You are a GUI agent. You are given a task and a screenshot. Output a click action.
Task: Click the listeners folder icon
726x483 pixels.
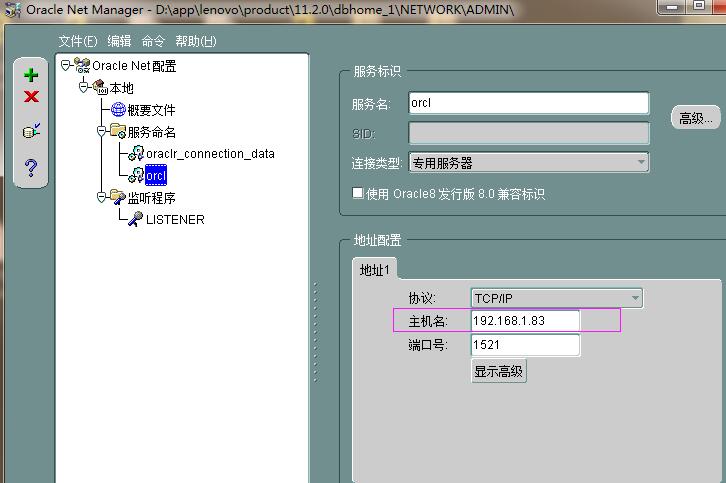[x=118, y=197]
